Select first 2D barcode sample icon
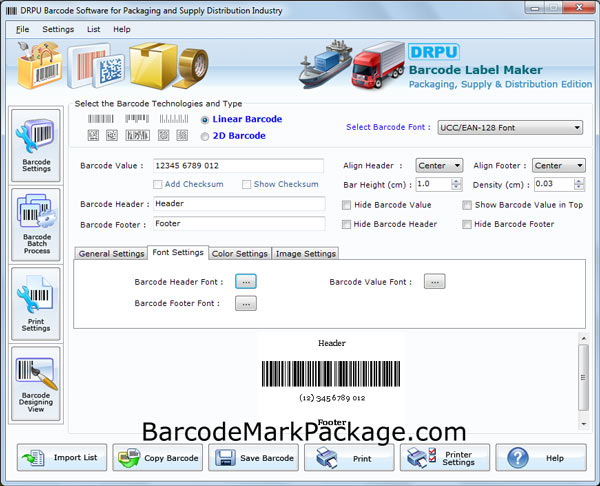Screen dimensions: 600x486 [93, 135]
